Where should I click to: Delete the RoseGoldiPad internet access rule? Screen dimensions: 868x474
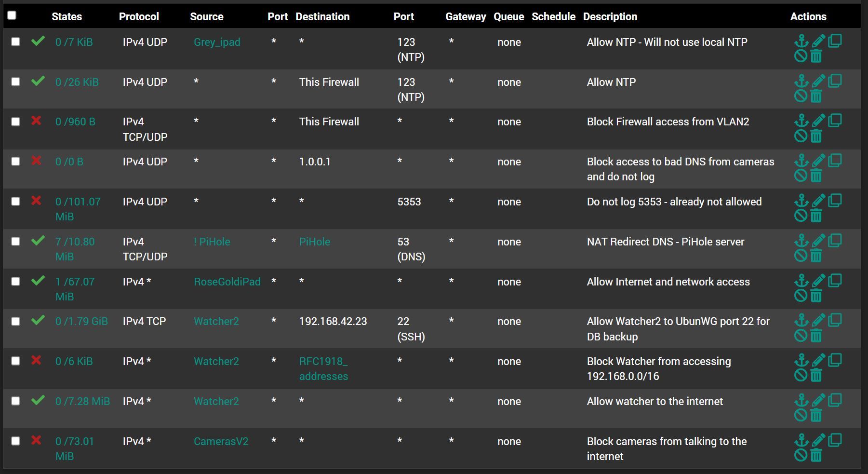tap(816, 296)
